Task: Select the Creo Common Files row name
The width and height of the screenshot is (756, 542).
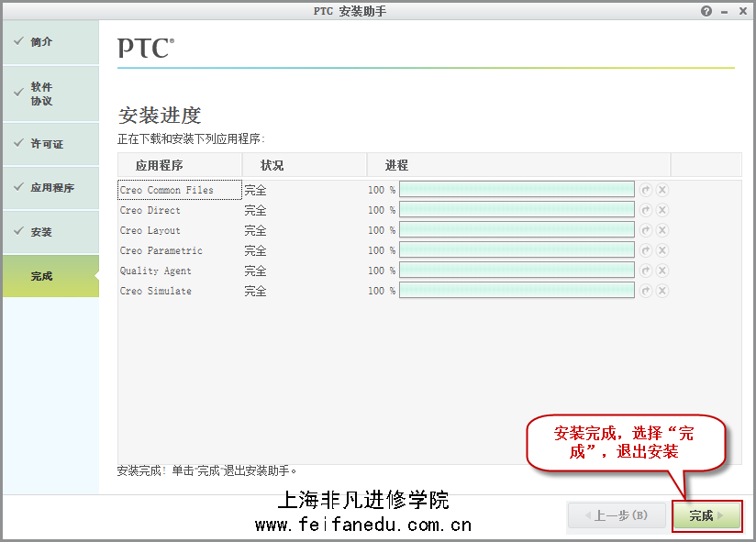Action: pos(166,191)
